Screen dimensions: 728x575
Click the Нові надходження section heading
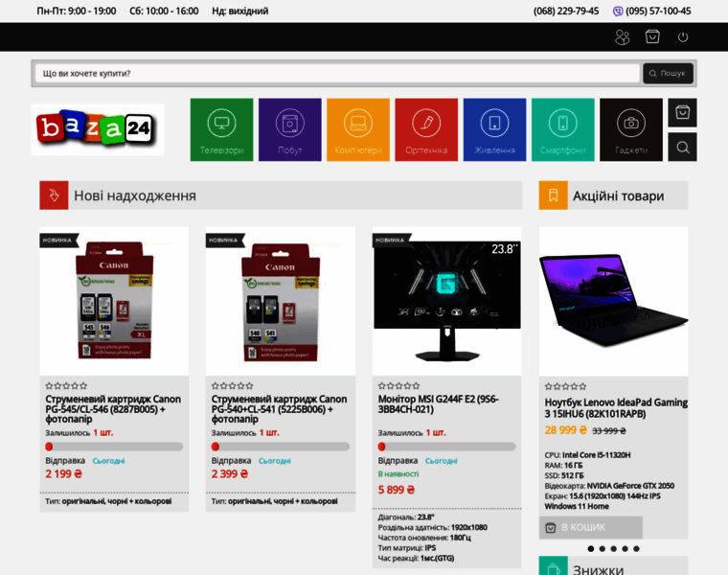(x=135, y=195)
